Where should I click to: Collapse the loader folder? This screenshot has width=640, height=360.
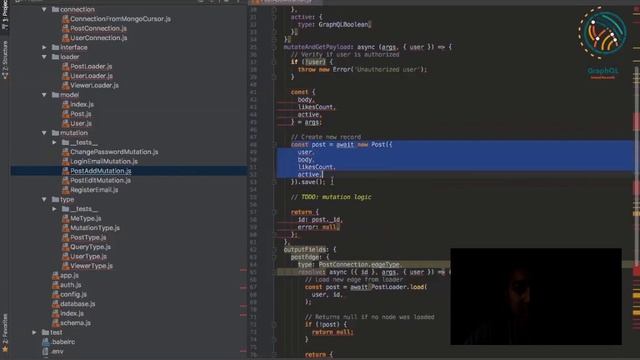pyautogui.click(x=44, y=57)
